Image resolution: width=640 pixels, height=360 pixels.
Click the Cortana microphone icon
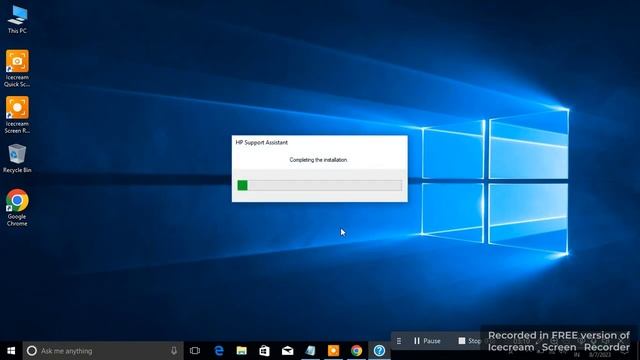tap(174, 351)
